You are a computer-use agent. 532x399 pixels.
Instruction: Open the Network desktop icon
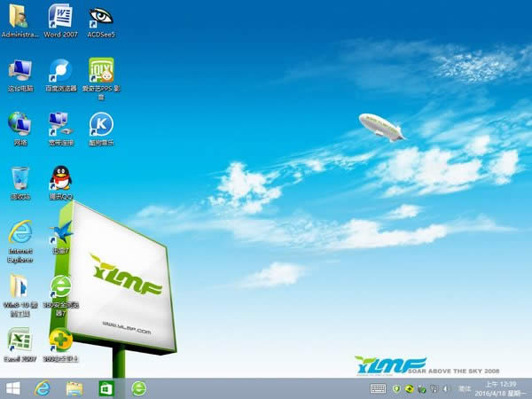(20, 124)
